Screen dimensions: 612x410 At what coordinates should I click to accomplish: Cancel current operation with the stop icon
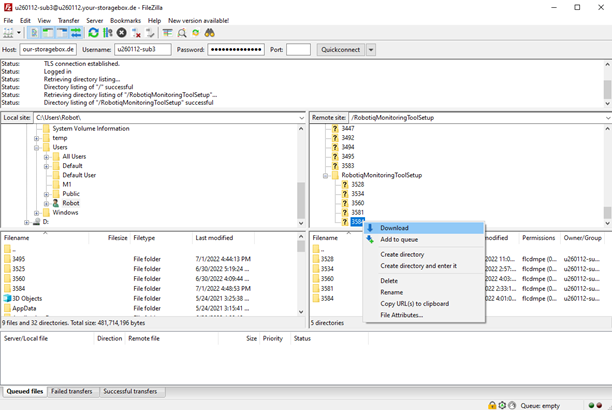coord(121,33)
